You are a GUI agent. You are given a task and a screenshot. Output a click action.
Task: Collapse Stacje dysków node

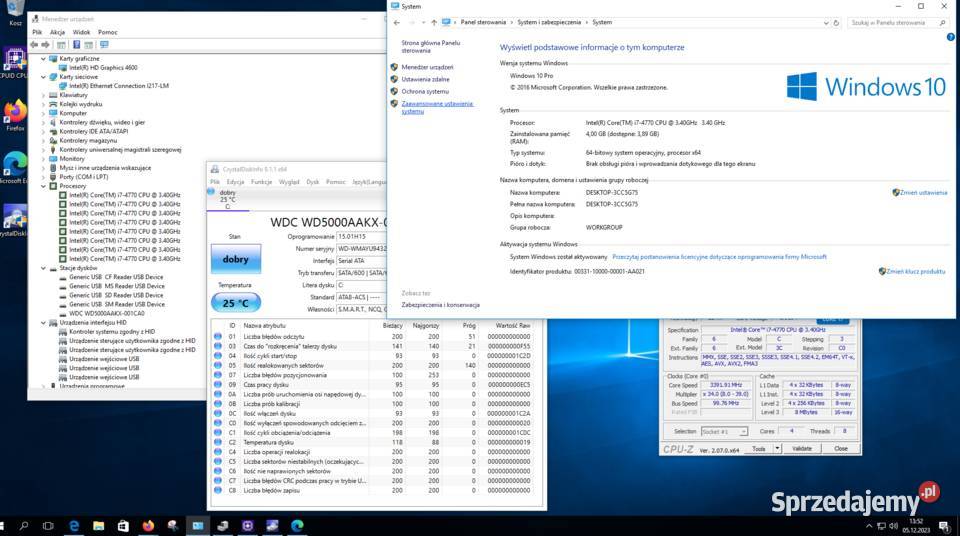pyautogui.click(x=43, y=268)
